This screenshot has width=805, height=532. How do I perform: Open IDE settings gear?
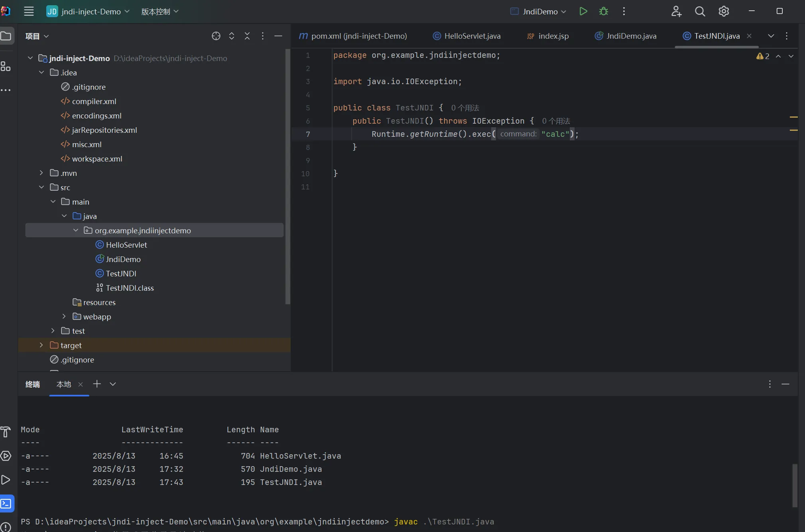724,11
